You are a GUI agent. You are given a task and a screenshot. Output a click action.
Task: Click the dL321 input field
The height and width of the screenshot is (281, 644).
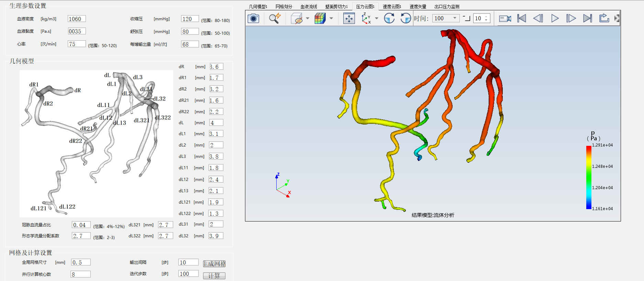click(x=166, y=225)
